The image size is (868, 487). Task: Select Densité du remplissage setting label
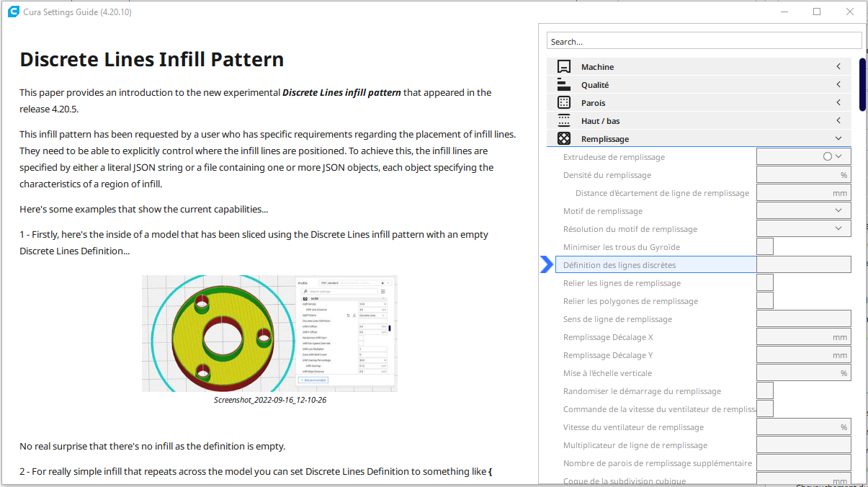pyautogui.click(x=607, y=175)
